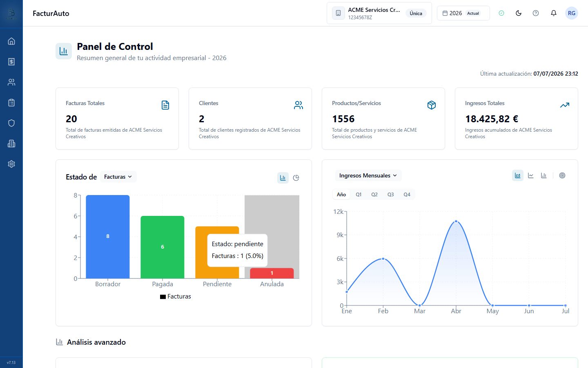Open the shield icon in sidebar
The width and height of the screenshot is (588, 368).
[x=11, y=123]
